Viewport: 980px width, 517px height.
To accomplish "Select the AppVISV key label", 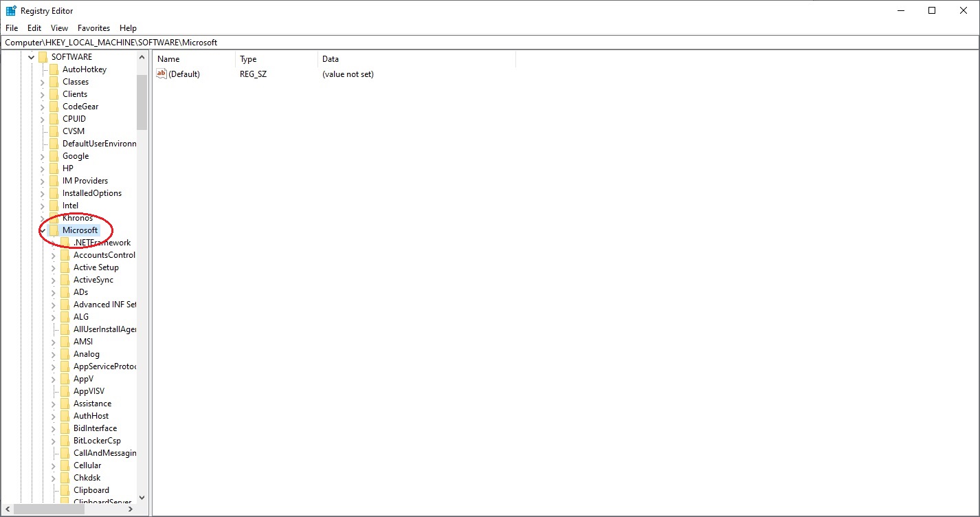I will [x=89, y=391].
